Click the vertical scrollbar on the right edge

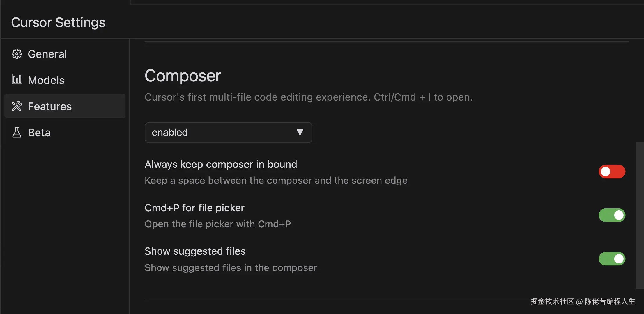tap(639, 215)
